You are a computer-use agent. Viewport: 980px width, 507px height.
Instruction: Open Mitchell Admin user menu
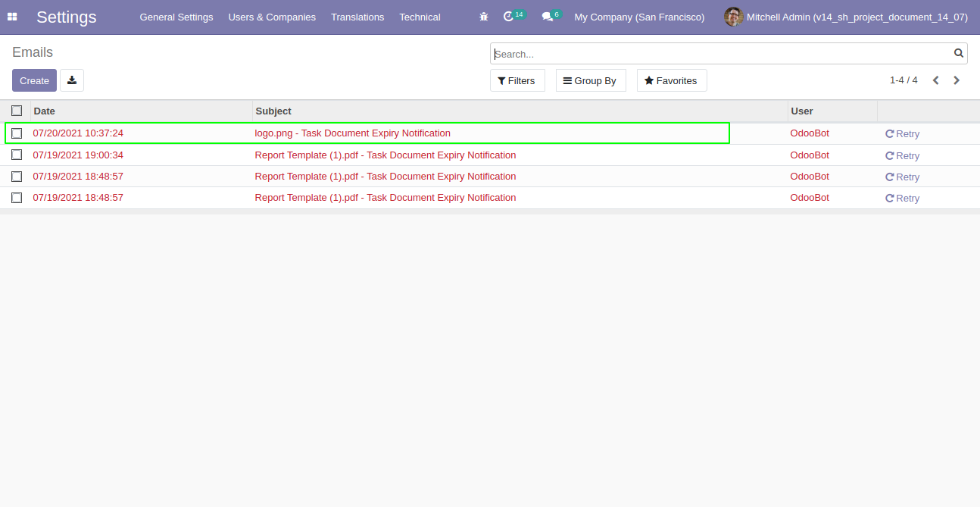coord(846,17)
